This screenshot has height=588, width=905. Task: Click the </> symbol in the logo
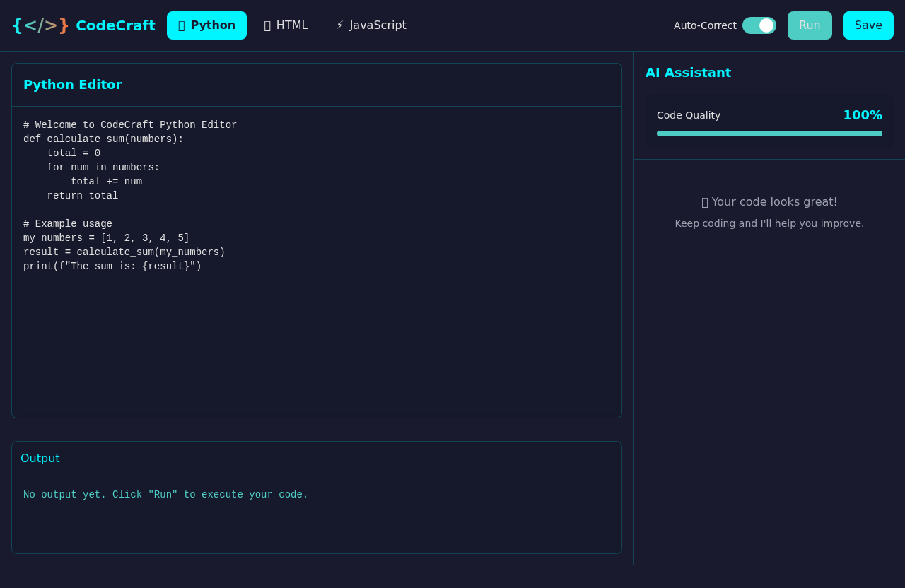[x=40, y=25]
